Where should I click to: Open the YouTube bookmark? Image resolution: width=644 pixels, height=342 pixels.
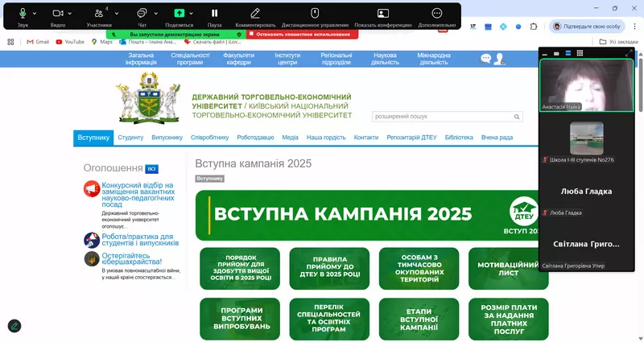[x=70, y=42]
